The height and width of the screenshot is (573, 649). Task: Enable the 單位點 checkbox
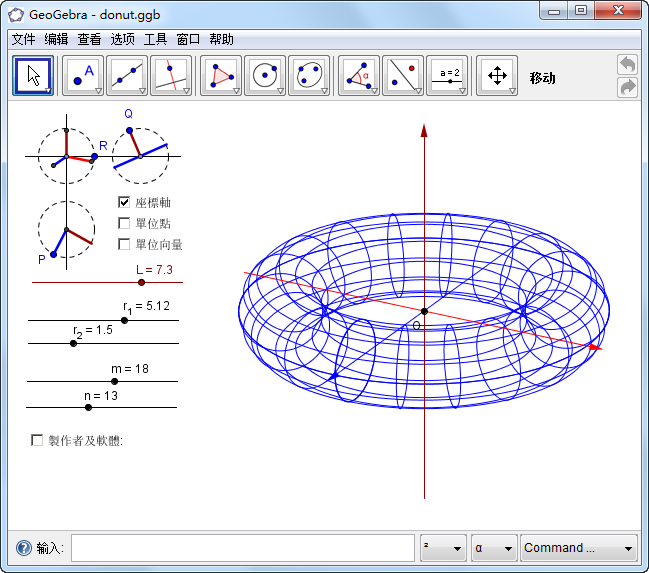(x=125, y=223)
